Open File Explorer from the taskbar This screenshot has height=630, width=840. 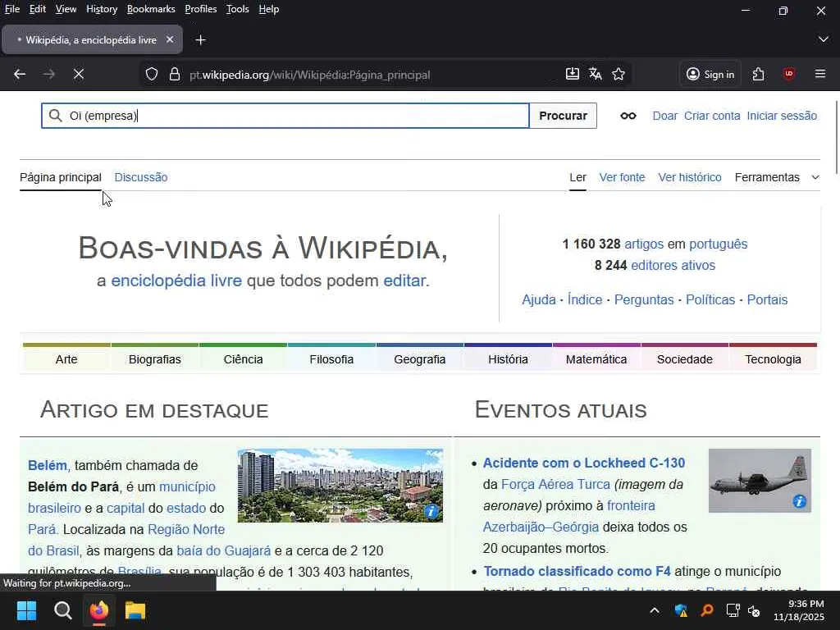click(135, 610)
